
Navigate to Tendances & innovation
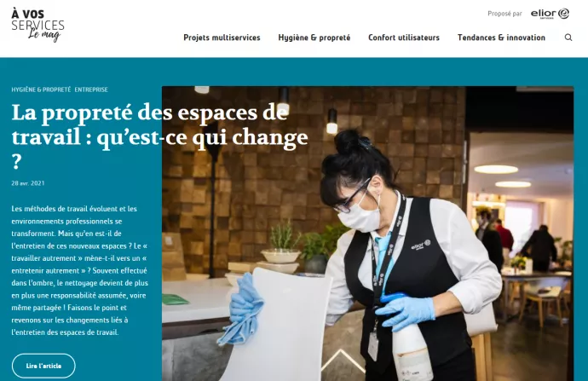pos(501,38)
